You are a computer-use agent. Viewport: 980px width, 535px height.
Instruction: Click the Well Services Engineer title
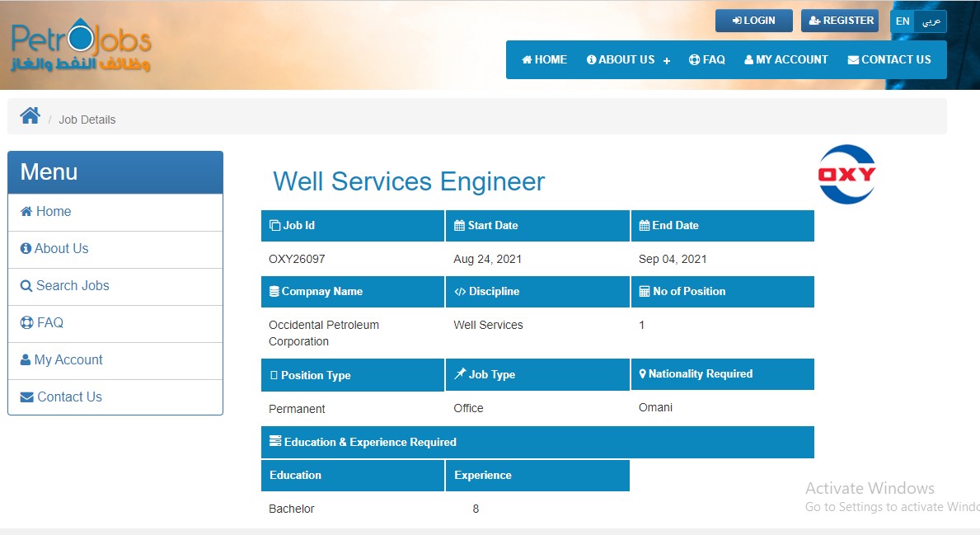pyautogui.click(x=409, y=182)
